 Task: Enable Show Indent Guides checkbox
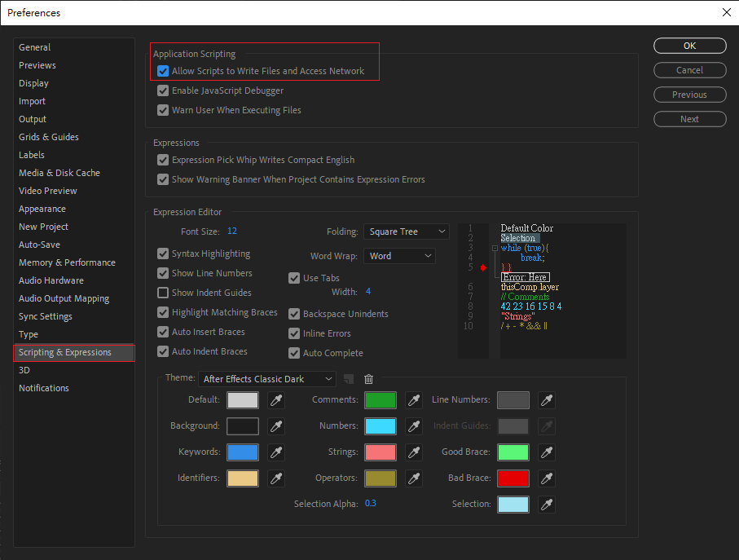pyautogui.click(x=163, y=293)
